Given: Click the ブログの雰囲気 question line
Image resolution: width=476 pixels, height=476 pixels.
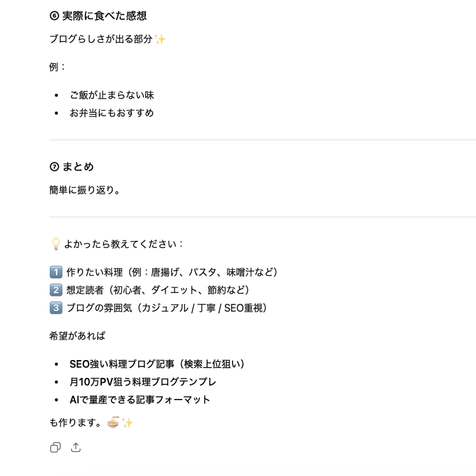Looking at the screenshot, I should point(168,308).
